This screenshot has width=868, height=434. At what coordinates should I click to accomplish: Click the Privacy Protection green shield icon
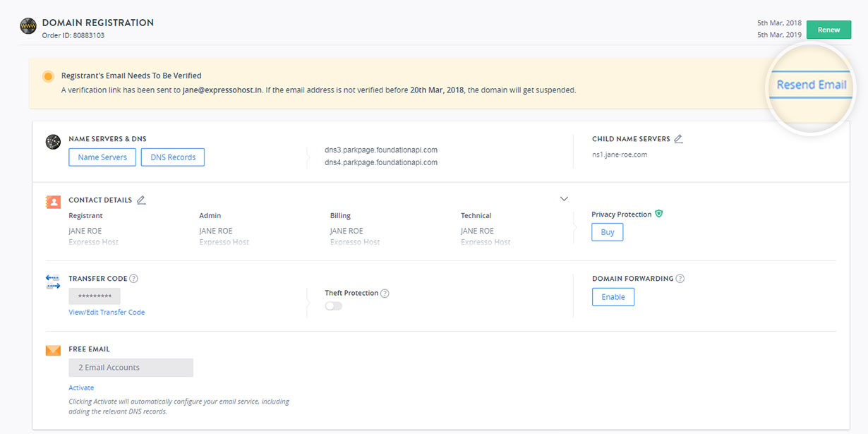(659, 214)
